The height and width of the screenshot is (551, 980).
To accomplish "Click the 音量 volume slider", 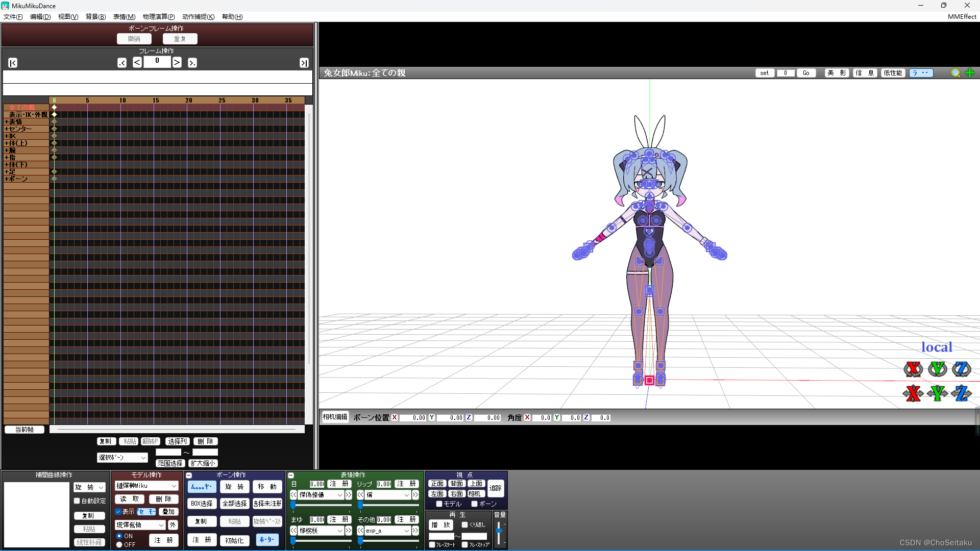I will coord(499,531).
